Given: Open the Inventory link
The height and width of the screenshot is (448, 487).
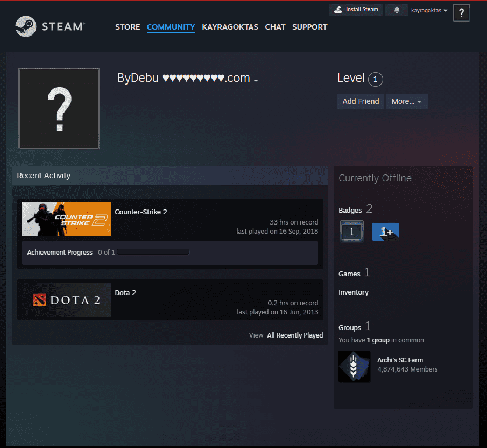Looking at the screenshot, I should pyautogui.click(x=354, y=292).
